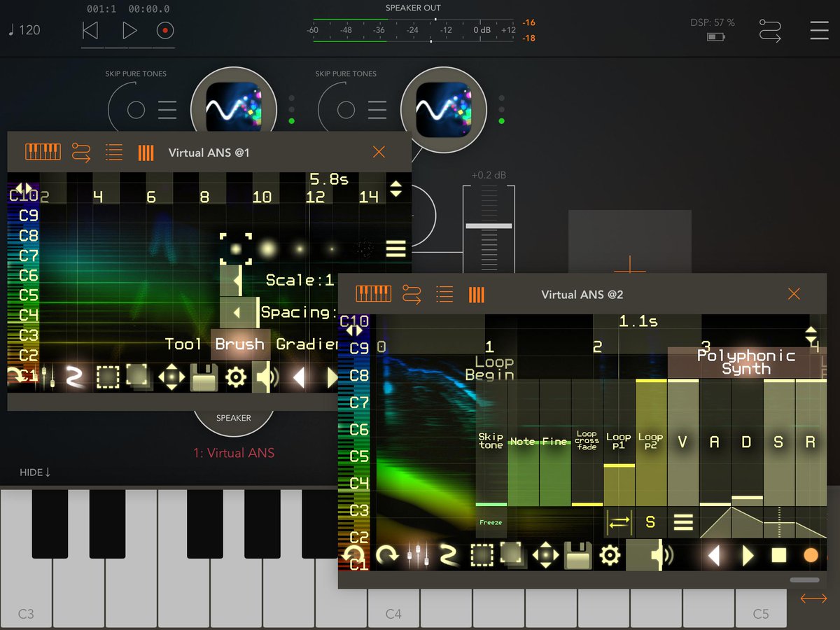Select brush stroke tool in Virtual ANS @1 toolbar
The image size is (840, 630).
[76, 378]
